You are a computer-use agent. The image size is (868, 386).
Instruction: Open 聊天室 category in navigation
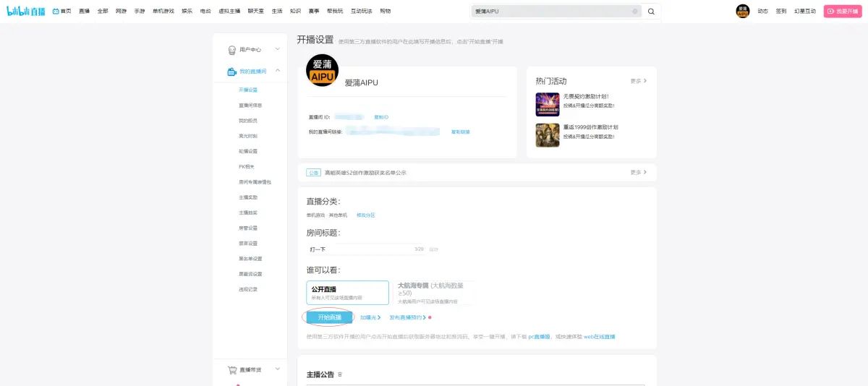point(256,12)
